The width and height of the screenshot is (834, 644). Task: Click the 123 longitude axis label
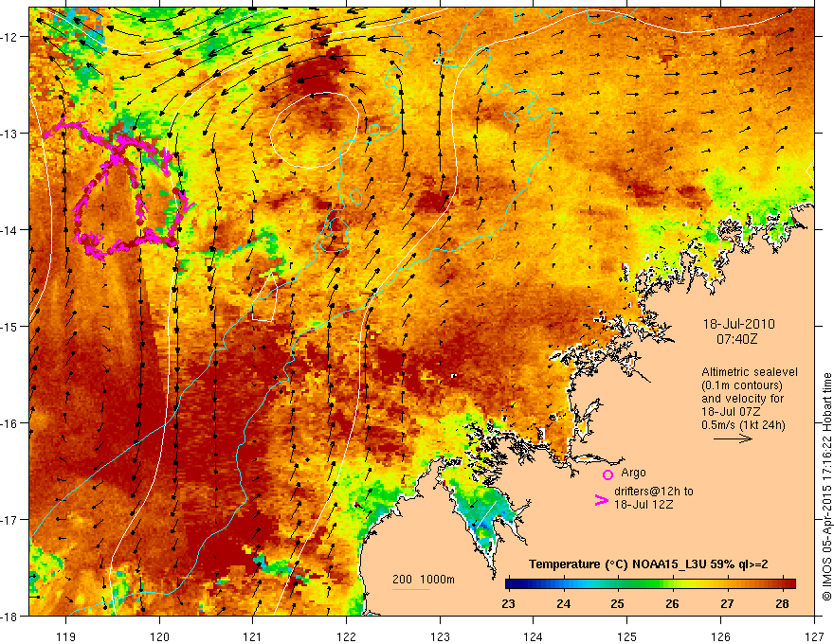pos(440,636)
